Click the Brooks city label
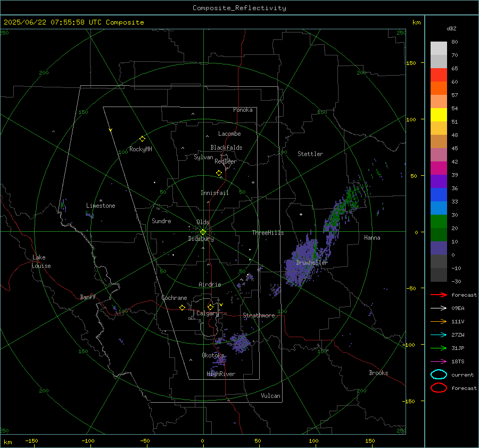Image resolution: width=479 pixels, height=448 pixels. [x=378, y=373]
